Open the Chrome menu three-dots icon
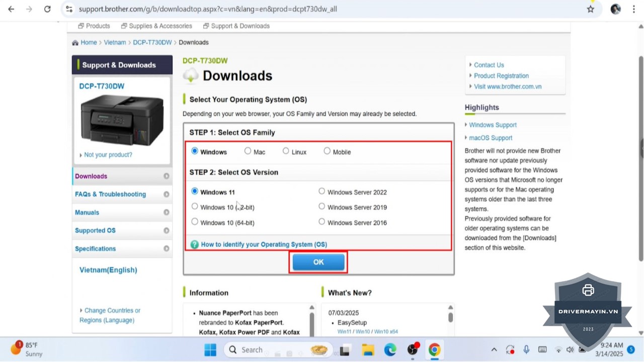 (x=633, y=9)
